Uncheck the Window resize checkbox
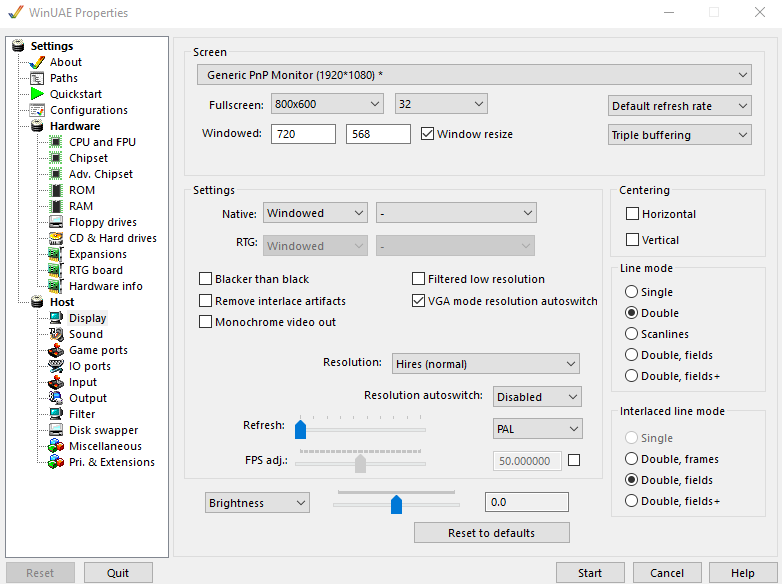782x584 pixels. tap(427, 134)
